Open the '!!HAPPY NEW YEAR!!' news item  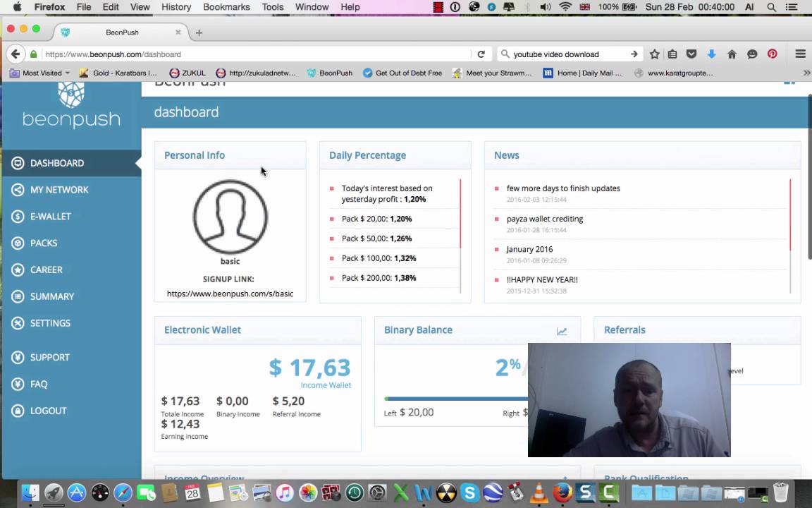coord(542,279)
